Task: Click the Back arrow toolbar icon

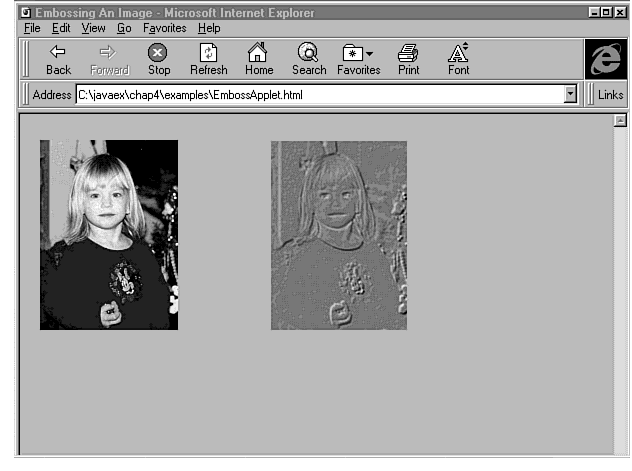Action: coord(58,53)
